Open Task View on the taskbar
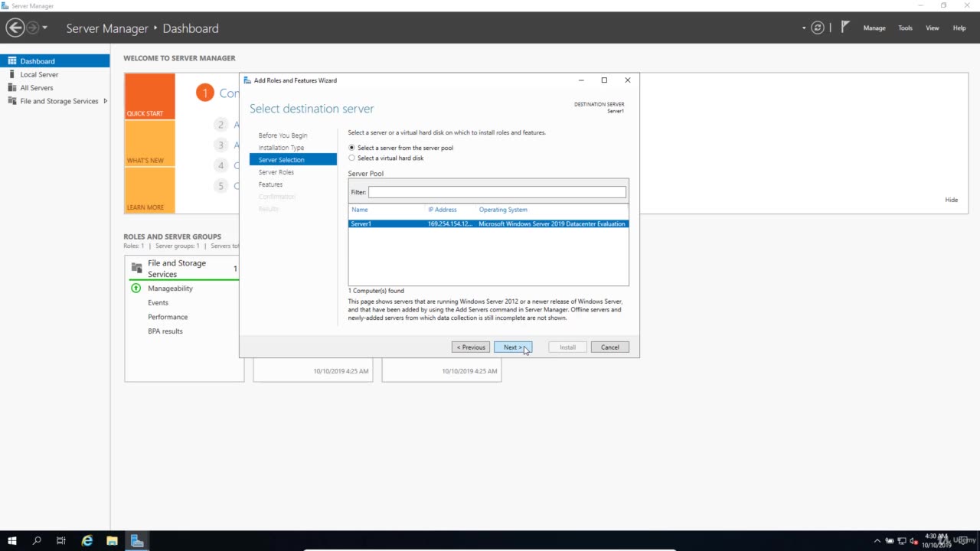Viewport: 980px width, 551px height. point(61,541)
